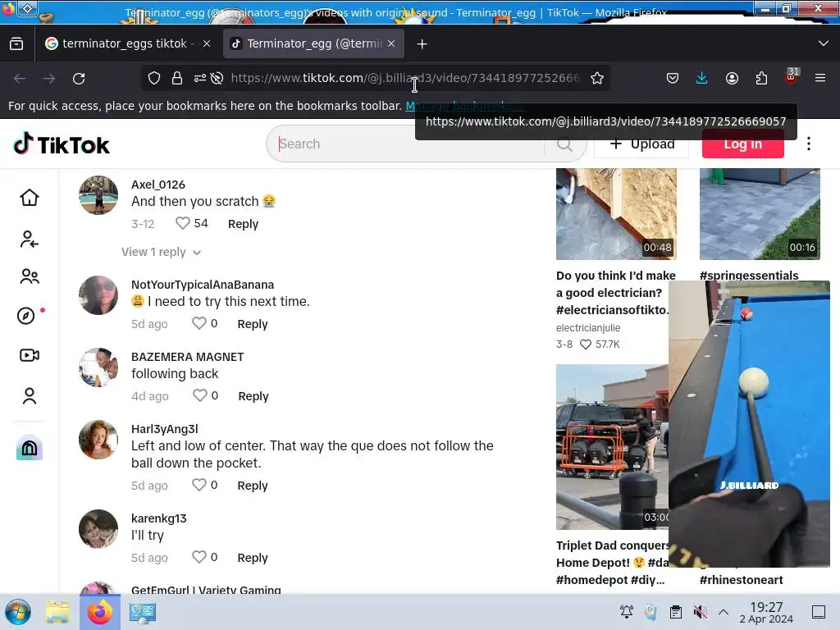840x630 pixels.
Task: Click the Upload button
Action: (x=641, y=144)
